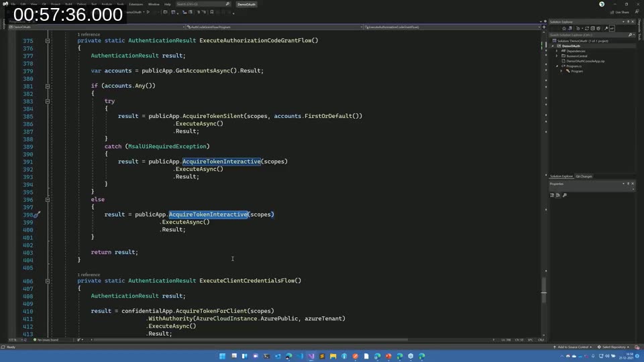
Task: Click the 1 reference link above line 406
Action: point(89,275)
